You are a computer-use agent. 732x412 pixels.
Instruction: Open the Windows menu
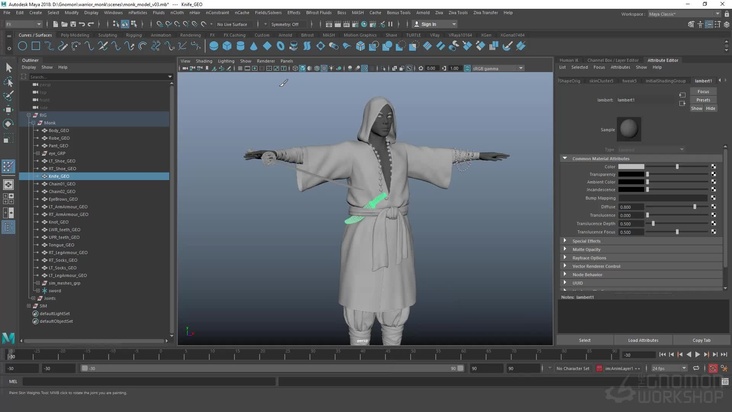point(113,13)
